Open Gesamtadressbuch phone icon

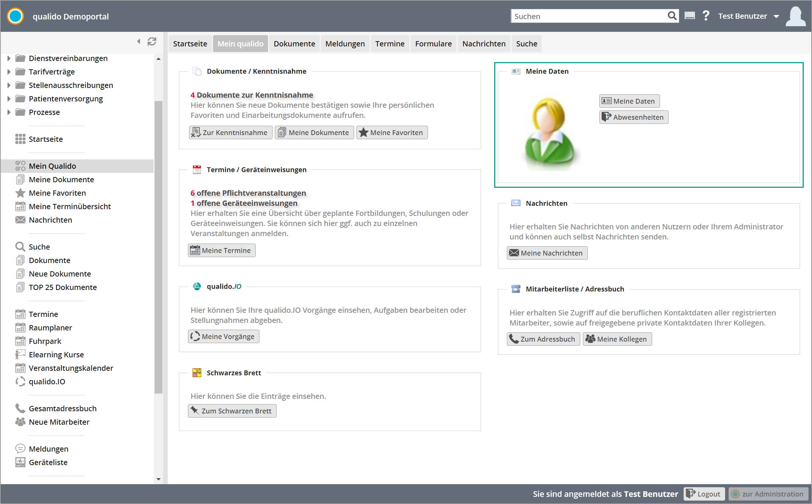pos(20,408)
